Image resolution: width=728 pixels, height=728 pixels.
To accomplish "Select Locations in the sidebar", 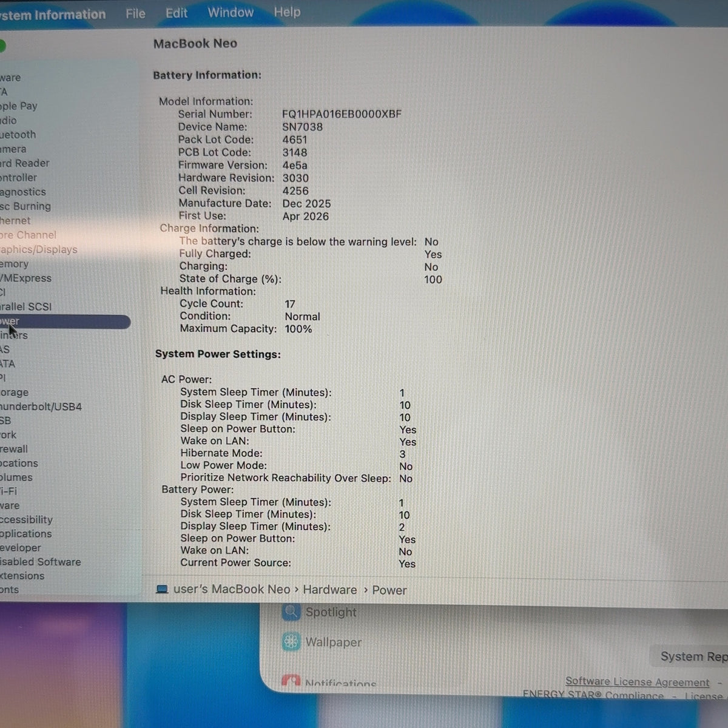I will 19,463.
